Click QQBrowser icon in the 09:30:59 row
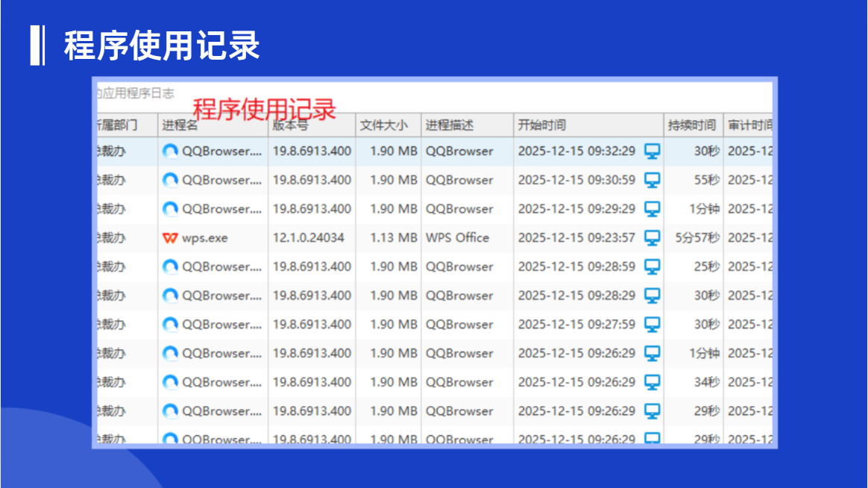 coord(170,180)
